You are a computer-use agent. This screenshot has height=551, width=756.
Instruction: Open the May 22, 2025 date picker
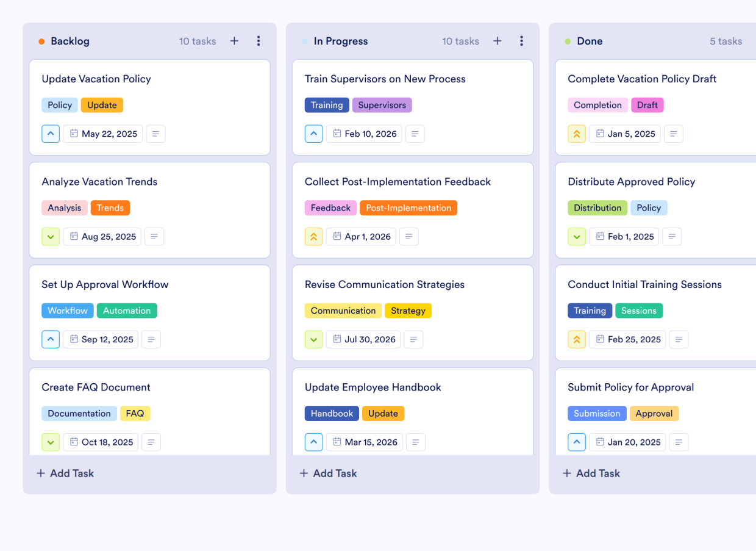pos(103,134)
